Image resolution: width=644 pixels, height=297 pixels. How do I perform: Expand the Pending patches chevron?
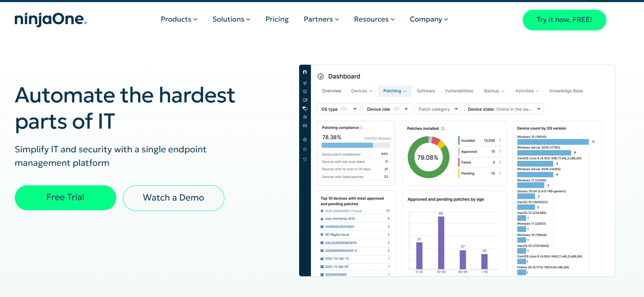(500, 173)
